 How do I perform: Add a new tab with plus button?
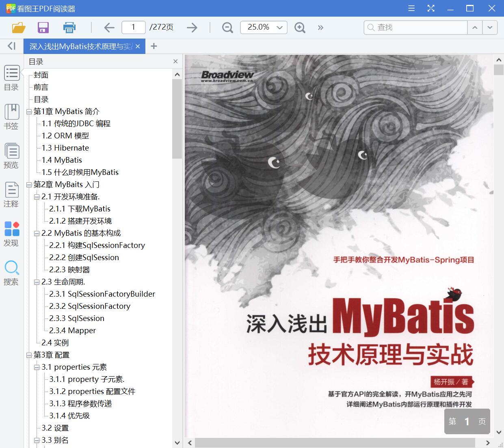[x=154, y=46]
